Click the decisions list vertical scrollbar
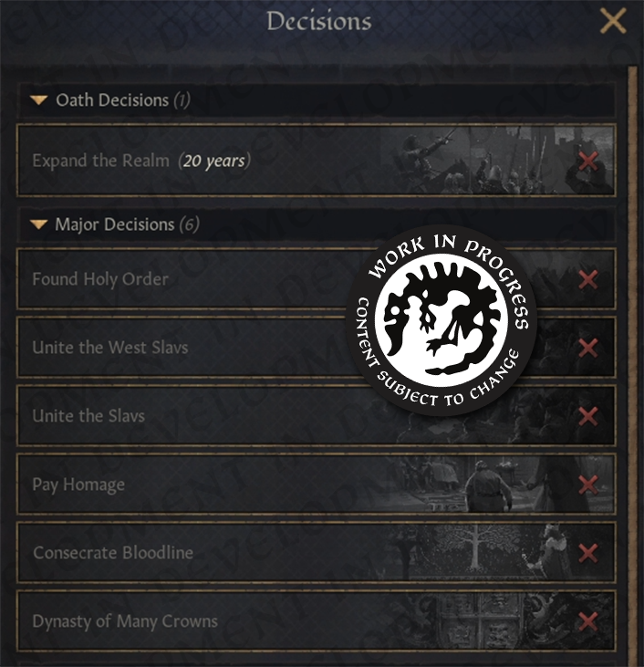The image size is (644, 667). (633, 365)
